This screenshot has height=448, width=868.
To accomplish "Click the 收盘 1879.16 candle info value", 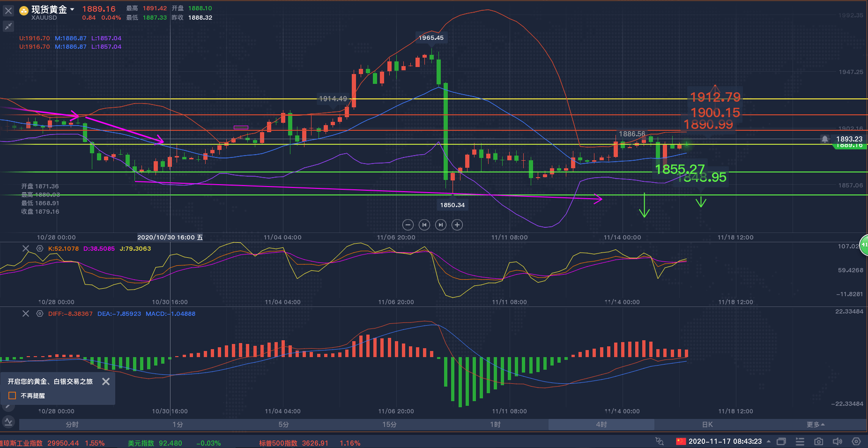I will click(40, 212).
